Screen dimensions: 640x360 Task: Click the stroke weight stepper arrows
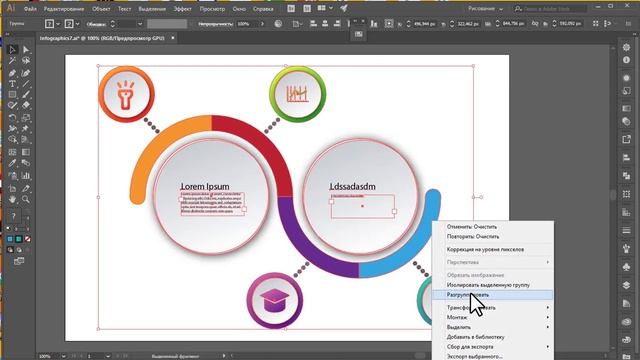tap(113, 24)
